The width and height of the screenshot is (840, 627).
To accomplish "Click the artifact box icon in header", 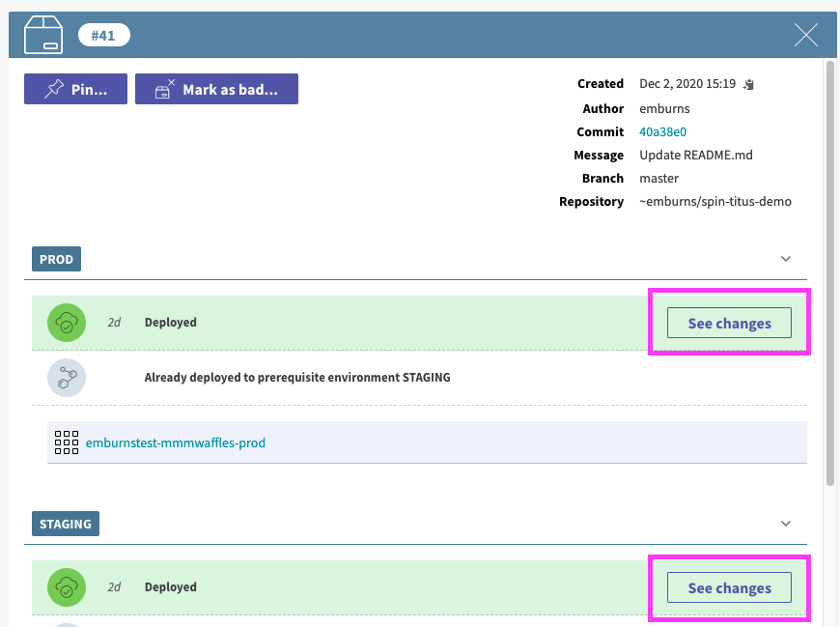I will (x=43, y=35).
